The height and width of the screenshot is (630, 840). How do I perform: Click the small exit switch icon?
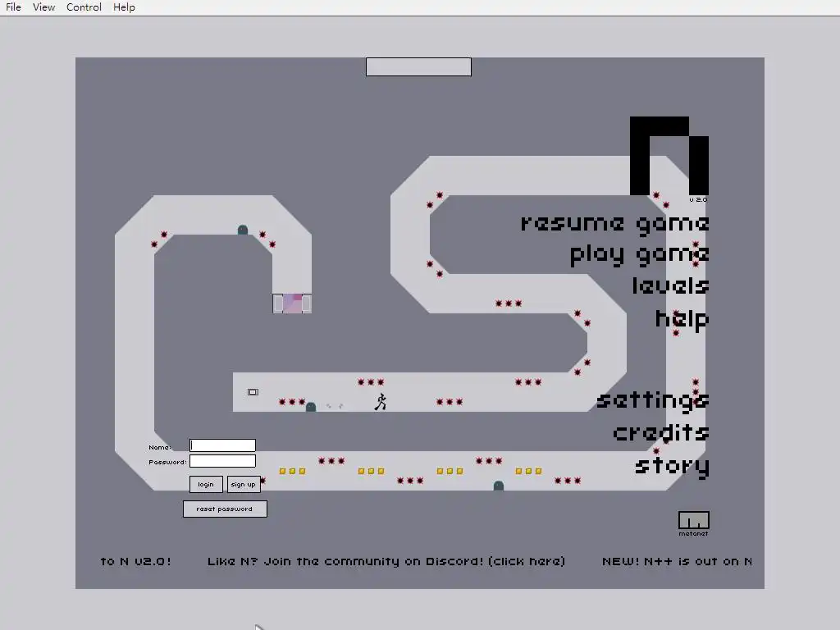click(x=253, y=392)
